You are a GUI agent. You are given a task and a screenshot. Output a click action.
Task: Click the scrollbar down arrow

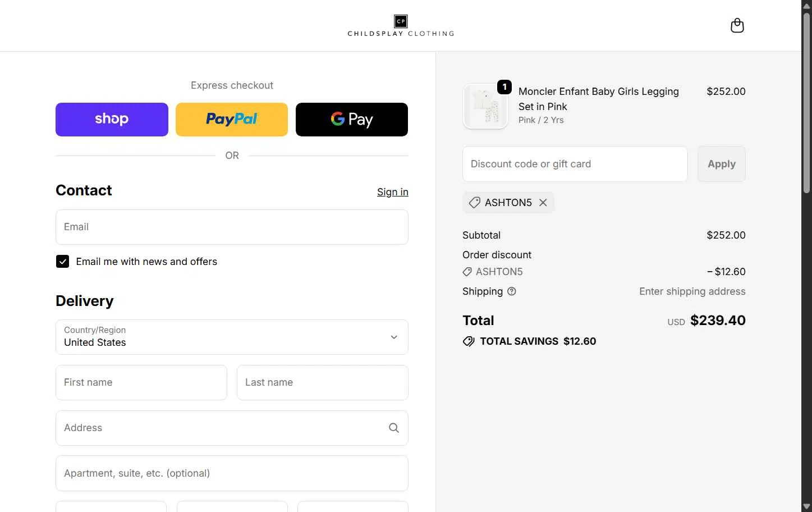807,507
